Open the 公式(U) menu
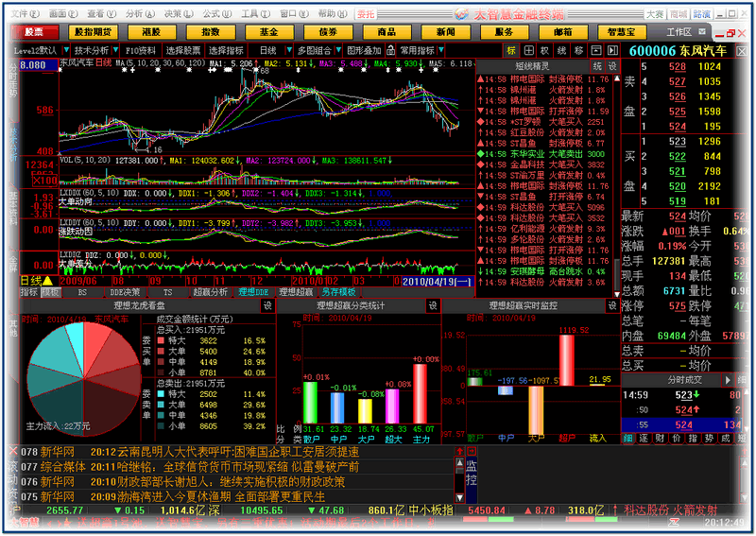This screenshot has height=536, width=756. (x=217, y=14)
